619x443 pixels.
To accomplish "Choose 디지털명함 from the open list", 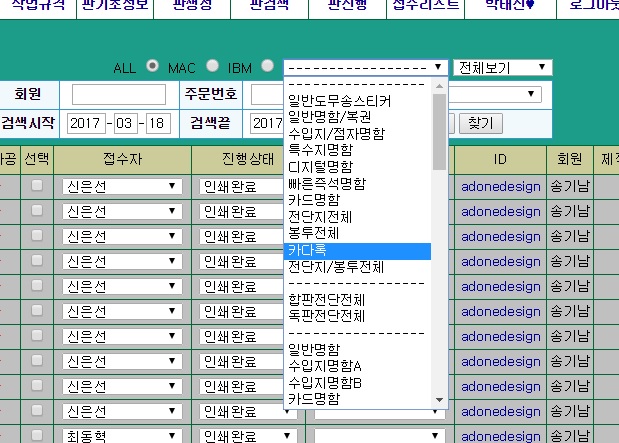I will [x=357, y=166].
